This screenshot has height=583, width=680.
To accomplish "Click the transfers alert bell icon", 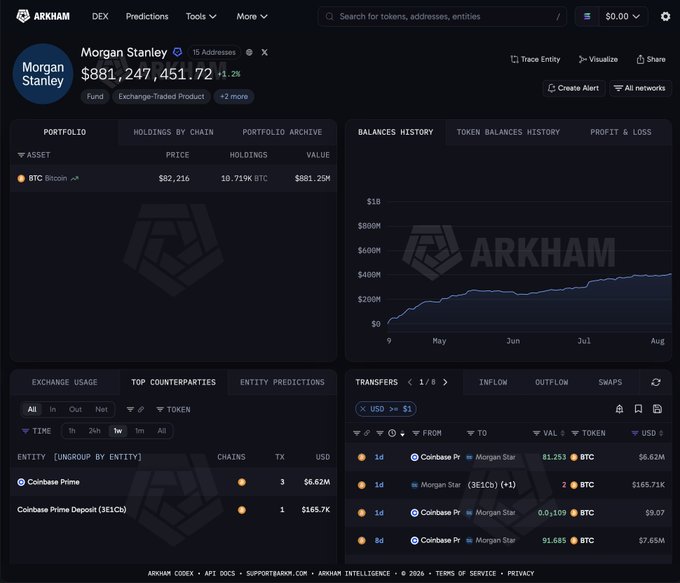I will coord(619,409).
